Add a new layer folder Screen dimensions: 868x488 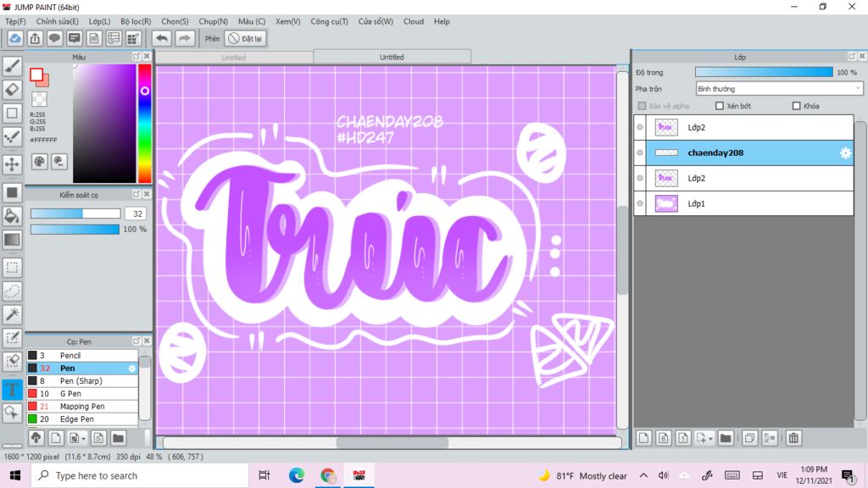click(x=726, y=438)
